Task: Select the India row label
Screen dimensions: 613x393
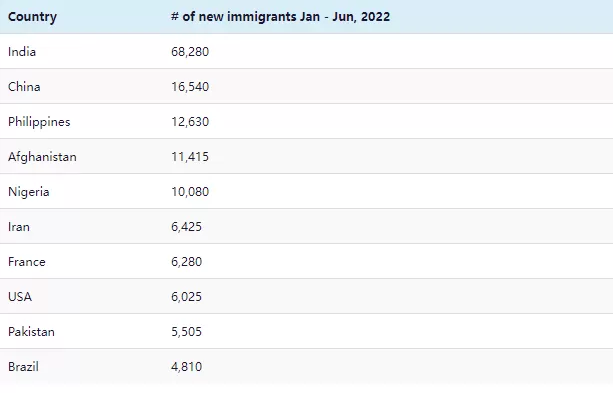Action: [x=22, y=52]
